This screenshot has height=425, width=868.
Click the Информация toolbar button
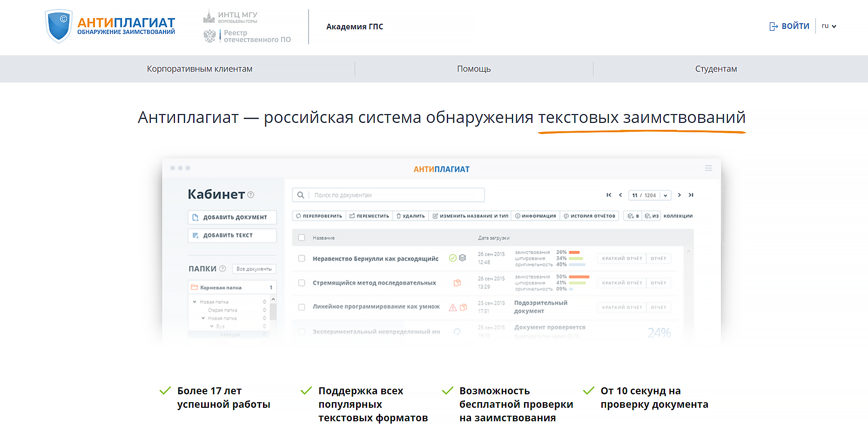point(535,216)
